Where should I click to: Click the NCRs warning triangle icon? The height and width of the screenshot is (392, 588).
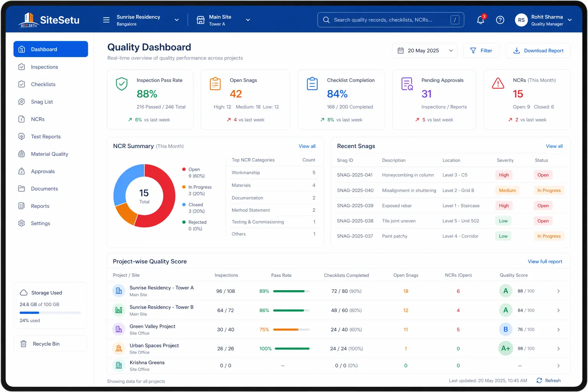498,83
